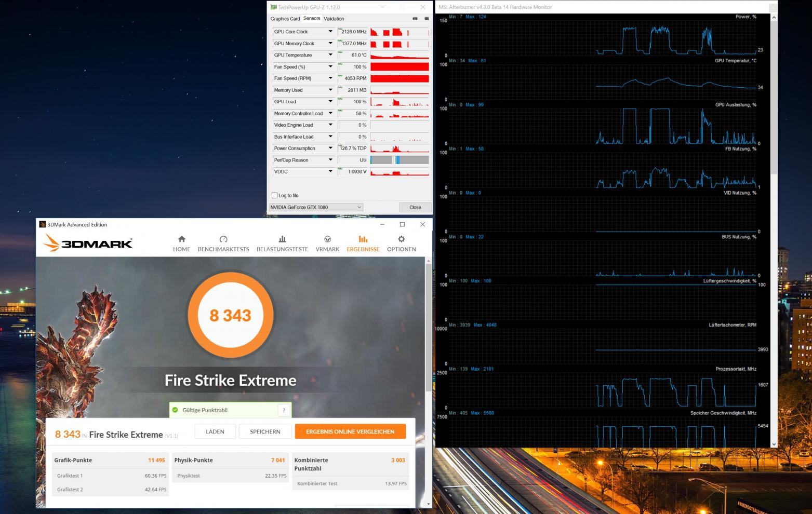This screenshot has height=514, width=812.
Task: Expand Memory Controller Load sensor dropdown
Action: pyautogui.click(x=330, y=113)
